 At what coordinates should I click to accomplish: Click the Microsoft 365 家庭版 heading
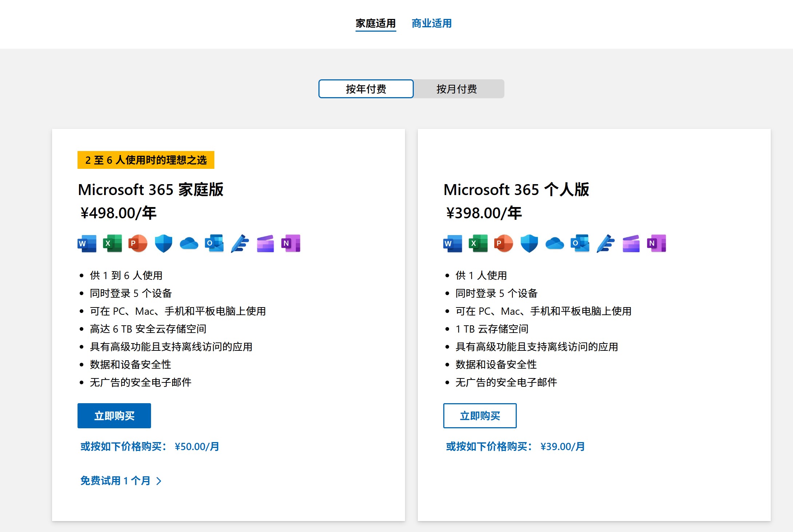point(151,190)
